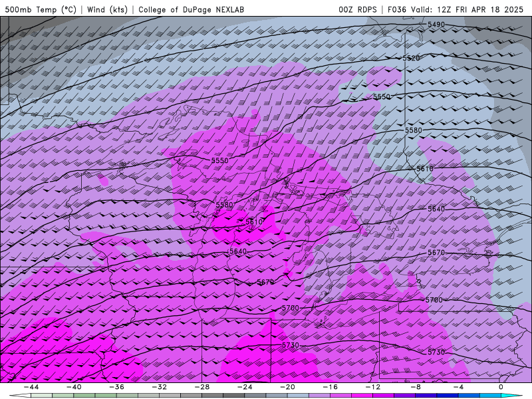Viewport: 532px width, 399px height.
Task: Click the -28 color scale label
Action: pyautogui.click(x=202, y=387)
